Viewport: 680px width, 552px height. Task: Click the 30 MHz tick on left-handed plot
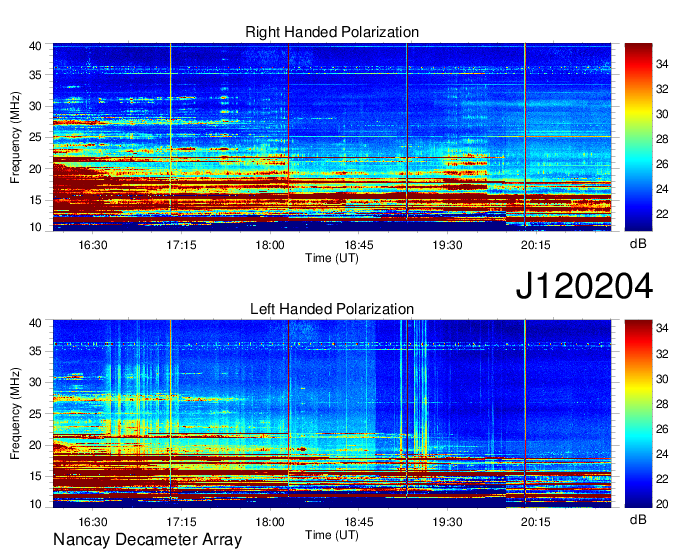[35, 382]
